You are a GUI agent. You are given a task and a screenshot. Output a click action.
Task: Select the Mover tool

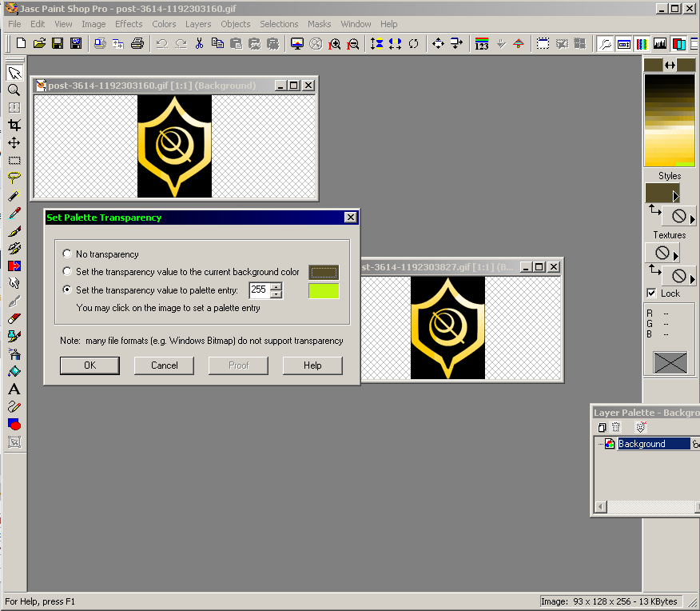coord(14,143)
